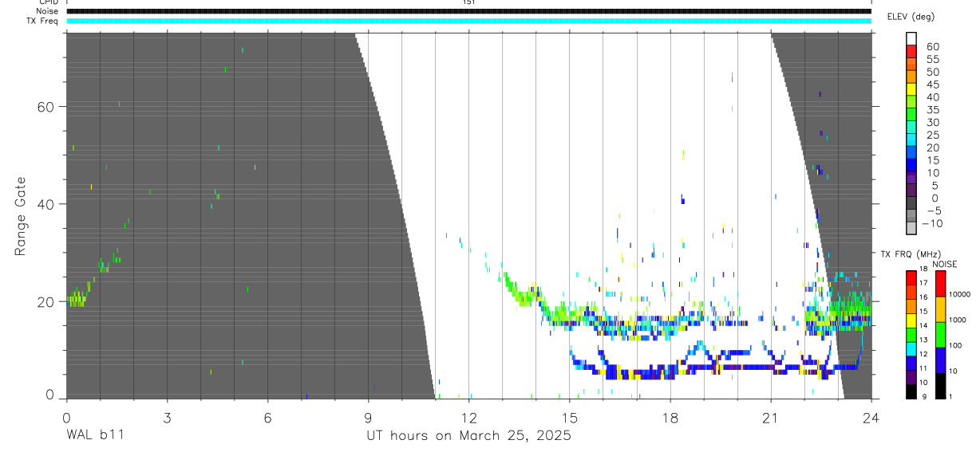The height and width of the screenshot is (452, 980).
Task: Click the '100' label on NOISE bar
Action: (957, 345)
